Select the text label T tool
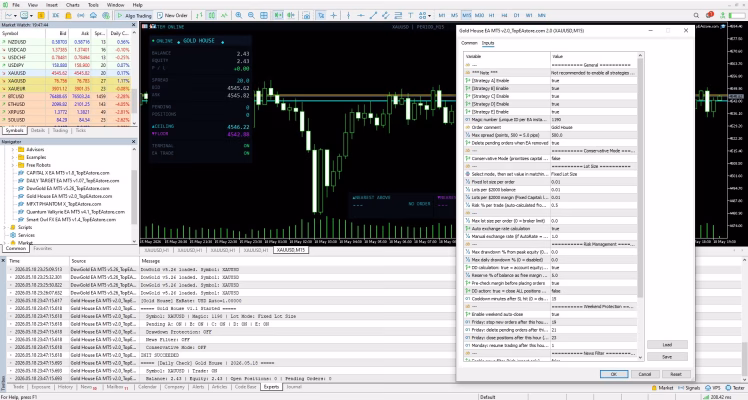Image resolution: width=748 pixels, height=400 pixels. point(410,15)
